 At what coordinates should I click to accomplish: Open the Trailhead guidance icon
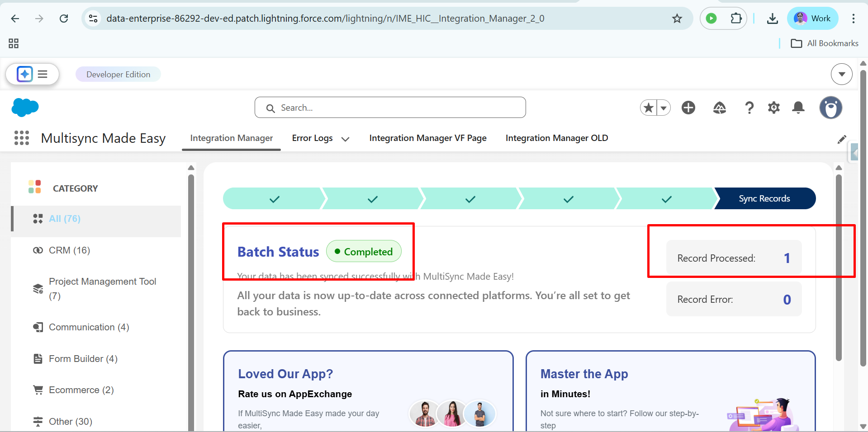coord(719,108)
